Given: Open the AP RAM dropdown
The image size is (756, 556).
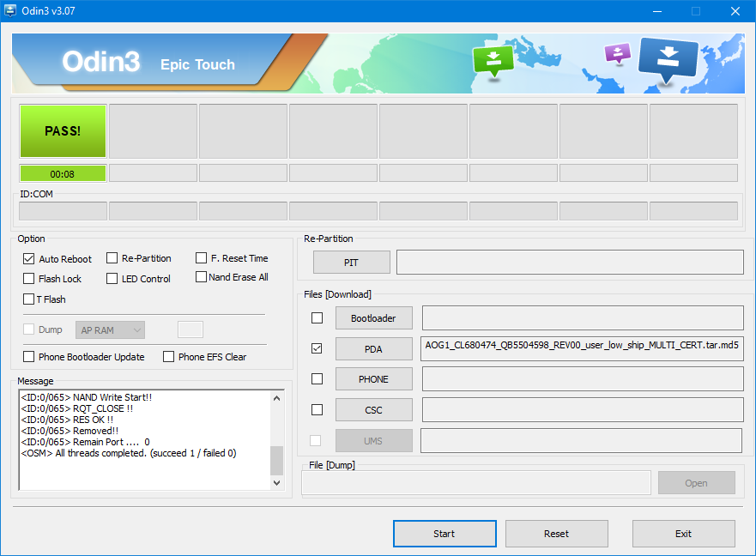Looking at the screenshot, I should click(110, 329).
